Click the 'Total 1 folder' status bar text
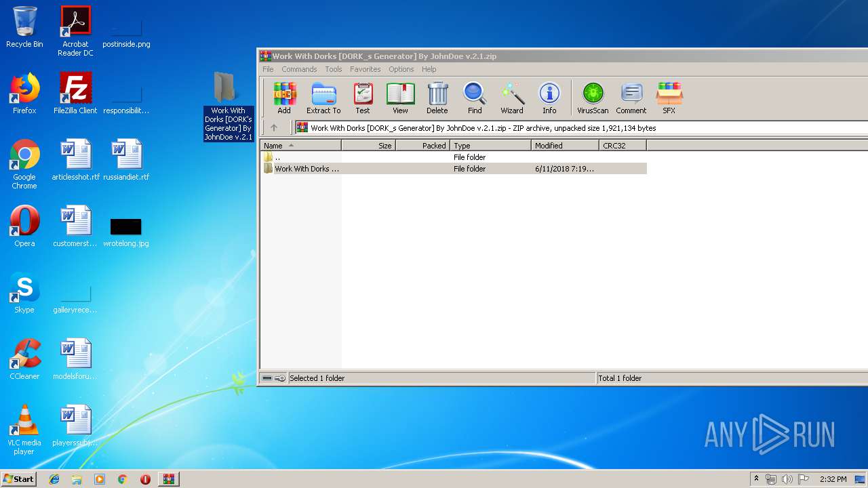The image size is (868, 488). pos(620,378)
